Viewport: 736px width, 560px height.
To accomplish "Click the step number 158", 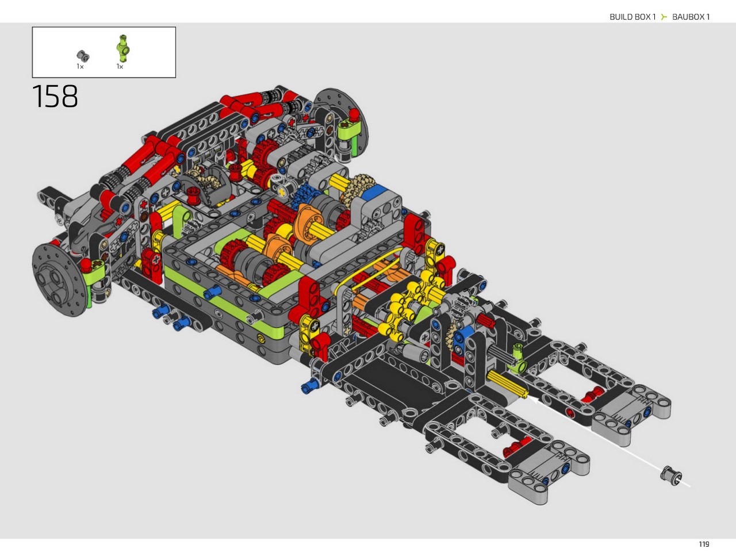I will click(x=55, y=96).
